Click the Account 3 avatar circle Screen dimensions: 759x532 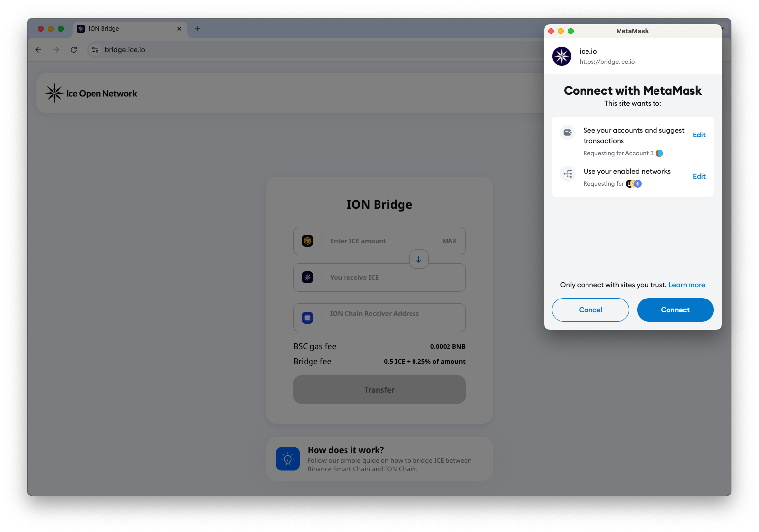point(659,153)
